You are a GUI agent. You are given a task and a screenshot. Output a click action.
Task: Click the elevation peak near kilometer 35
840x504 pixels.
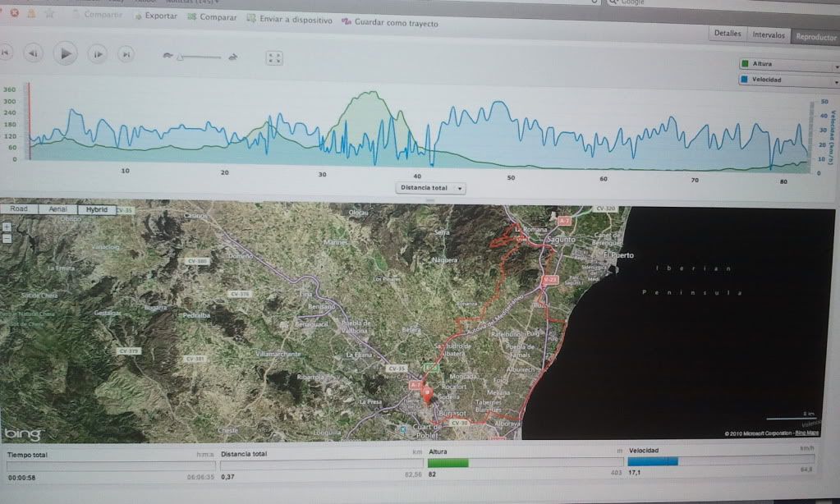370,94
